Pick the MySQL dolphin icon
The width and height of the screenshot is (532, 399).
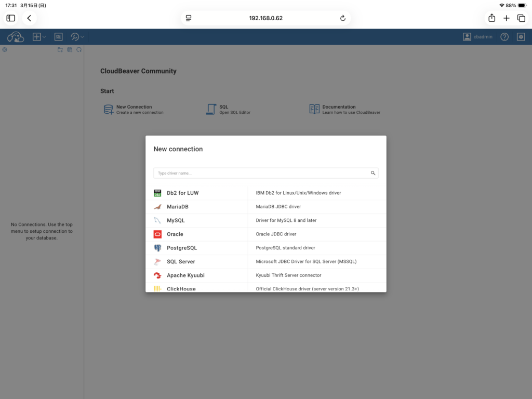[x=157, y=220]
